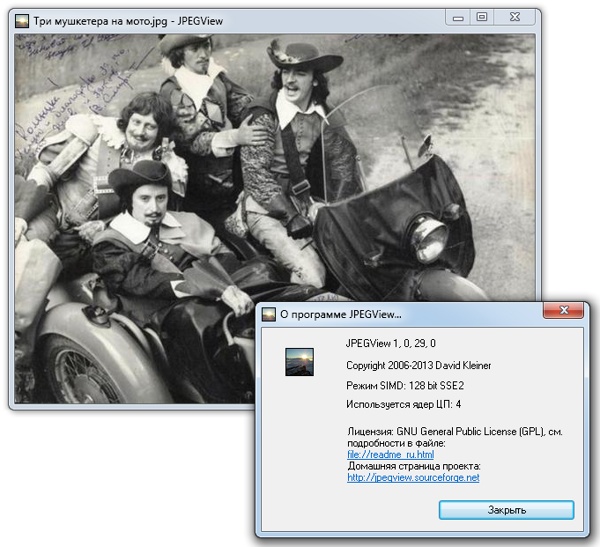
Task: Minimize the JPEGView main window
Action: [458, 18]
